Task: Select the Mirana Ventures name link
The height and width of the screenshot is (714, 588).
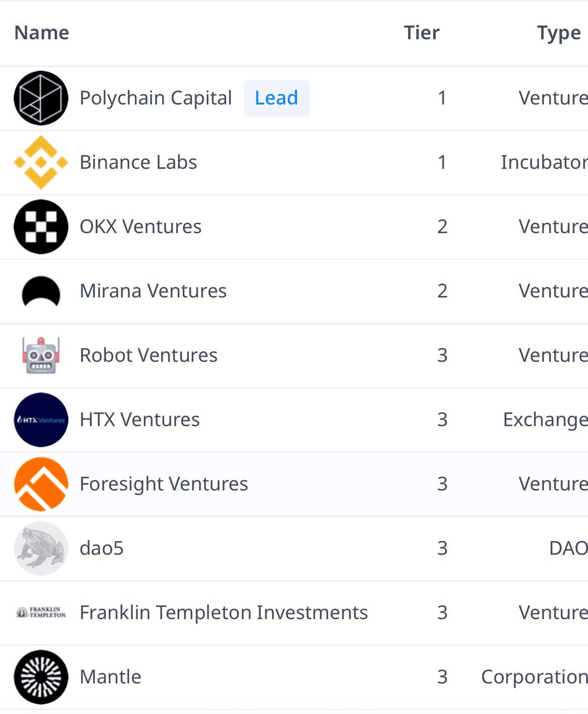Action: point(153,291)
